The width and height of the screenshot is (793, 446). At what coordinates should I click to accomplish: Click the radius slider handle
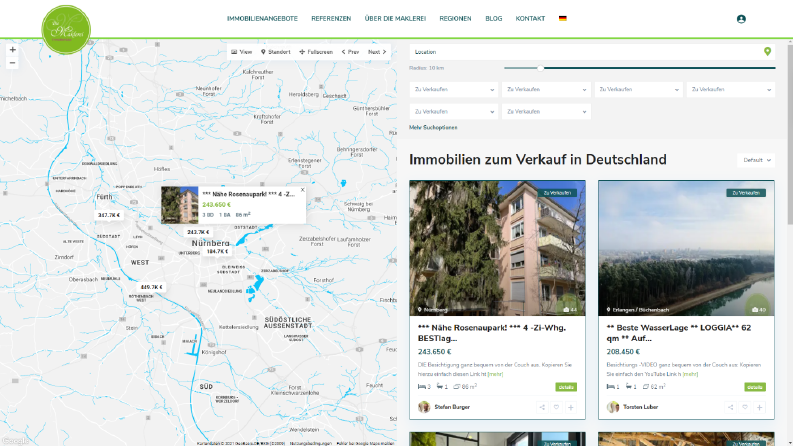click(540, 68)
